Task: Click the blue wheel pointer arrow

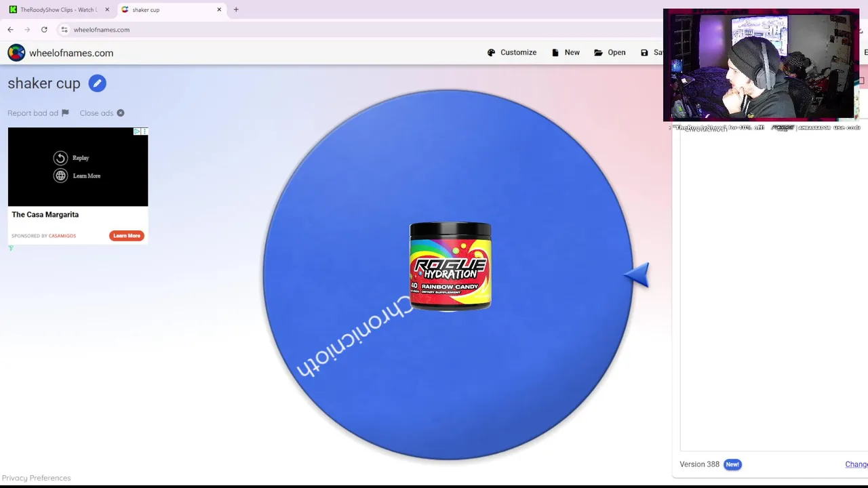Action: click(637, 275)
